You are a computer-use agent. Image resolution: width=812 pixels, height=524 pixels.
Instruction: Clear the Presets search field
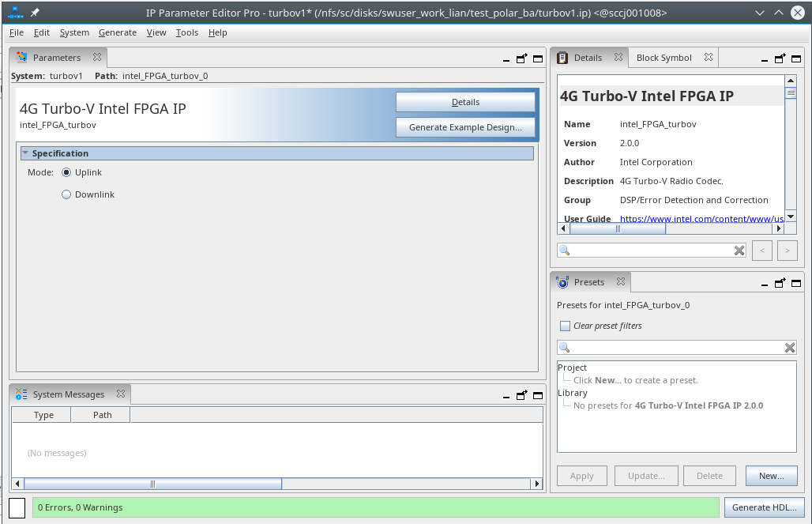[790, 348]
